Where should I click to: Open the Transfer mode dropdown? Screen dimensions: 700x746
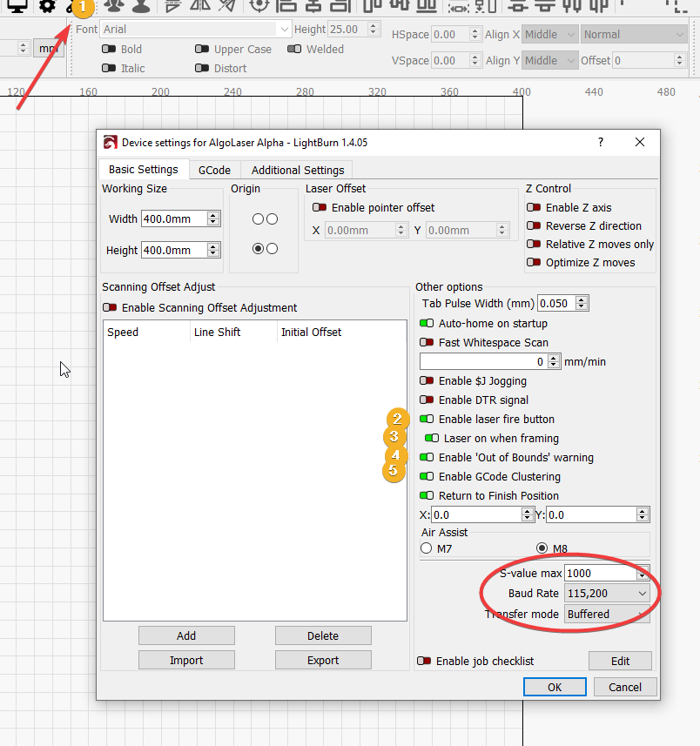(x=607, y=615)
